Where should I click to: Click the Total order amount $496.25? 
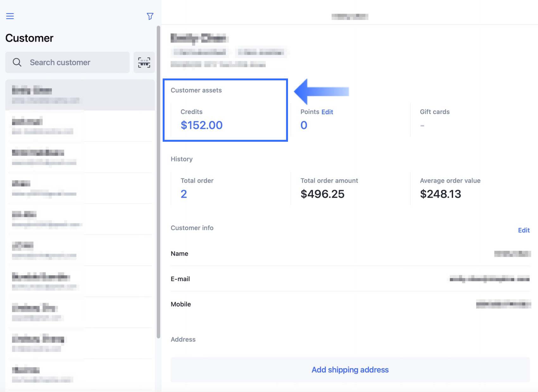click(x=322, y=194)
